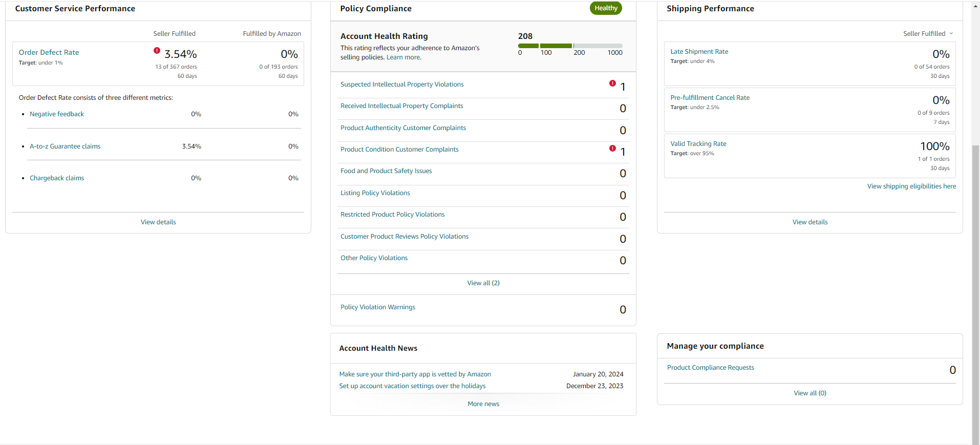Open the Seller Fulfilled dropdown in Shipping Performance
980x445 pixels.
coord(928,34)
